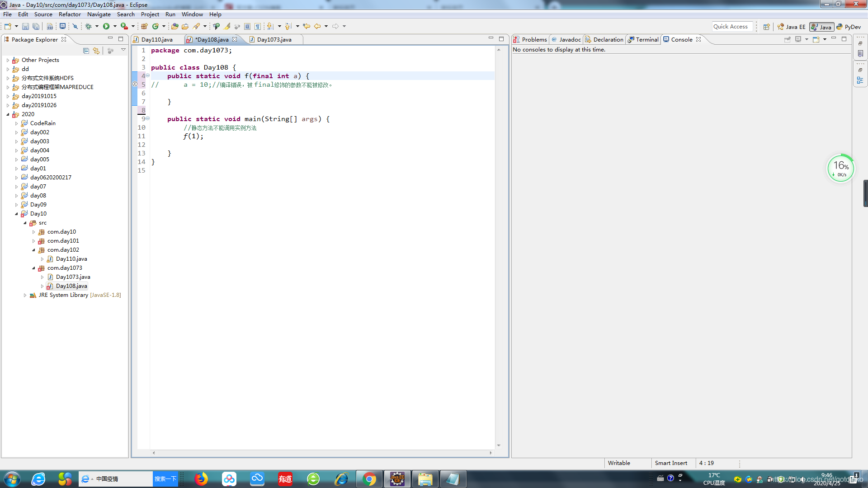Click the search button in taskbar search box

pyautogui.click(x=165, y=479)
